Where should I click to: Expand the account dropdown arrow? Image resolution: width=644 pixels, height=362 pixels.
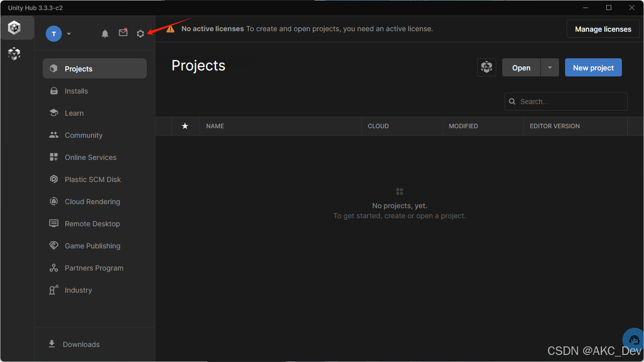click(69, 34)
